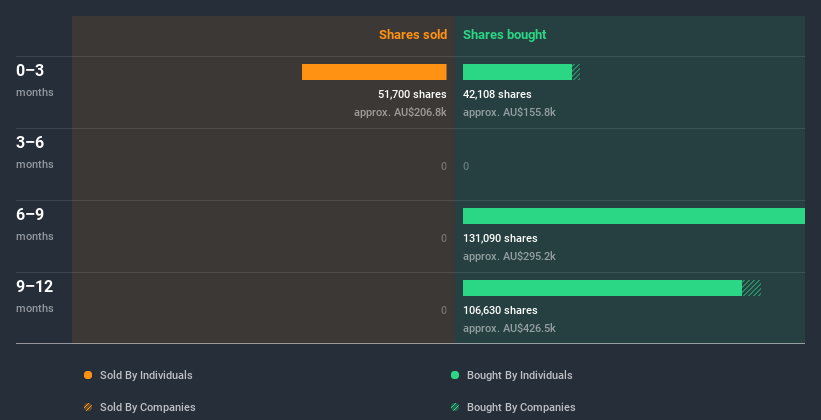Viewport: 821px width, 420px height.
Task: Click the green 0–3 months shares bought bar
Action: [x=517, y=72]
